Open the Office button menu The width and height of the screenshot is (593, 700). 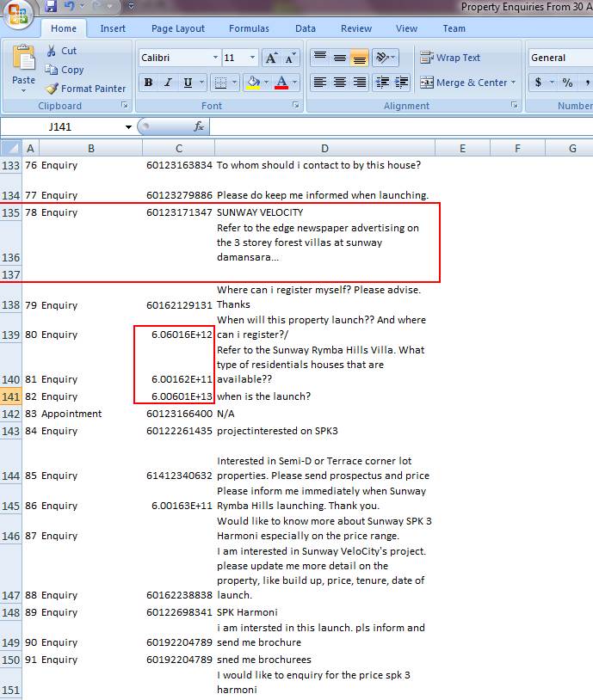[x=17, y=14]
